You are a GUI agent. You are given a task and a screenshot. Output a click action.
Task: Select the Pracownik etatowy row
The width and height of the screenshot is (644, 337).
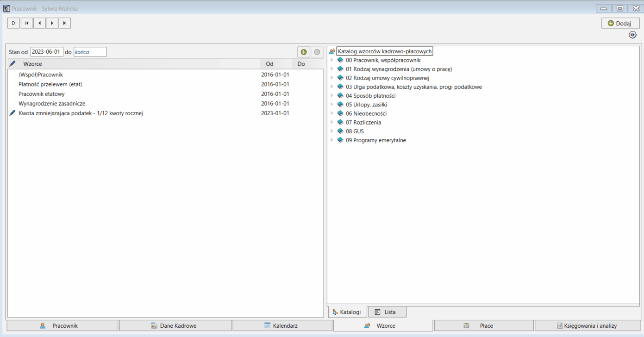pos(165,94)
